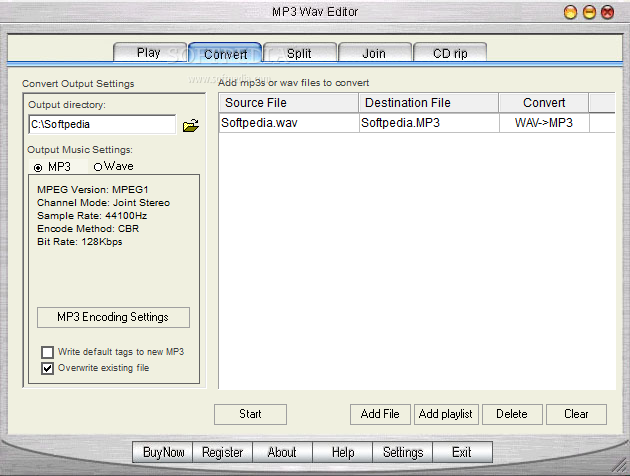Open Help from bottom bar
Screen dimensions: 630x476
pos(342,452)
